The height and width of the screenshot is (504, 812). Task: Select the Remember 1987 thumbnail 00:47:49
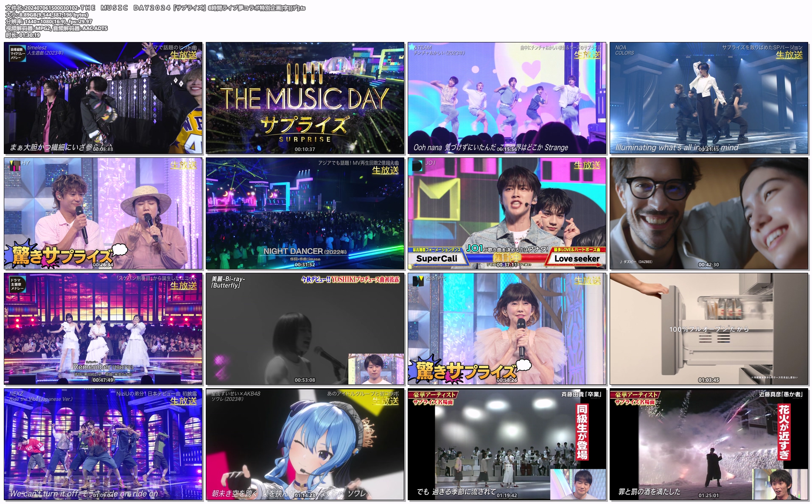[x=103, y=329]
